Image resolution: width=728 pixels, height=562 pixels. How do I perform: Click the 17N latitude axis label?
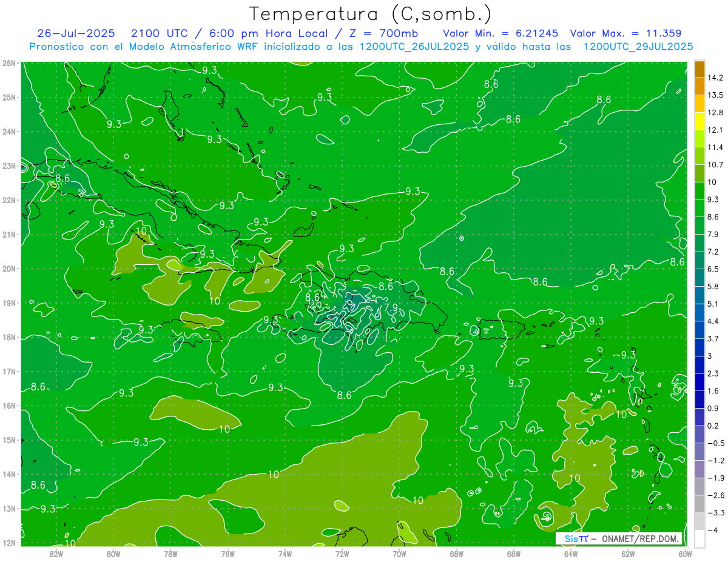click(x=10, y=372)
